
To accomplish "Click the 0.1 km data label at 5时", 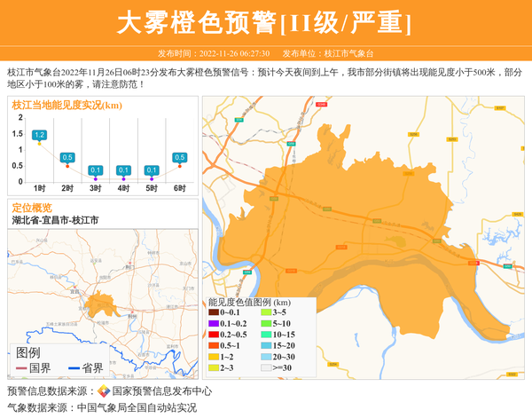I will (152, 170).
